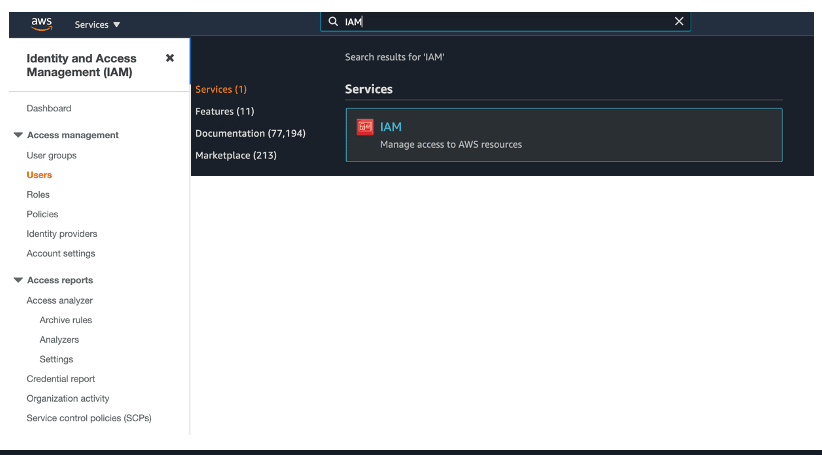Click the search magnifier icon
Viewport: 822px width, 455px height.
tap(333, 21)
